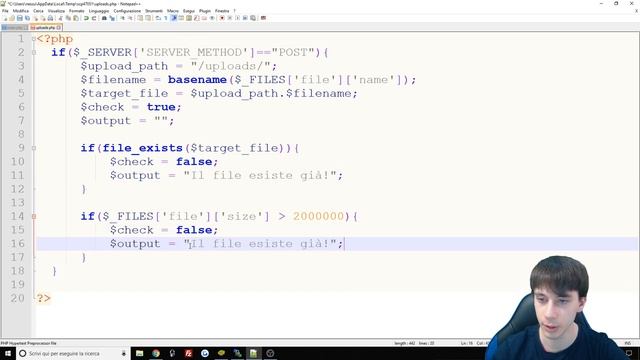The width and height of the screenshot is (640, 360).
Task: Open FileZilla from the taskbar
Action: (189, 353)
